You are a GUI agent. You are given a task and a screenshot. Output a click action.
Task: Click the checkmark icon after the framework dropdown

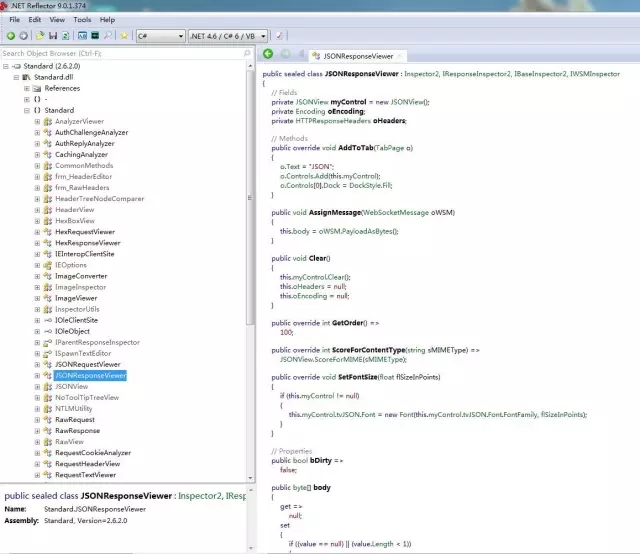[279, 36]
